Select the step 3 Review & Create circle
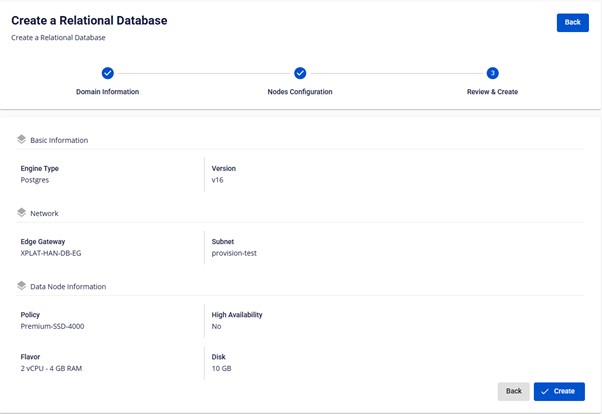602x414 pixels. [x=492, y=73]
